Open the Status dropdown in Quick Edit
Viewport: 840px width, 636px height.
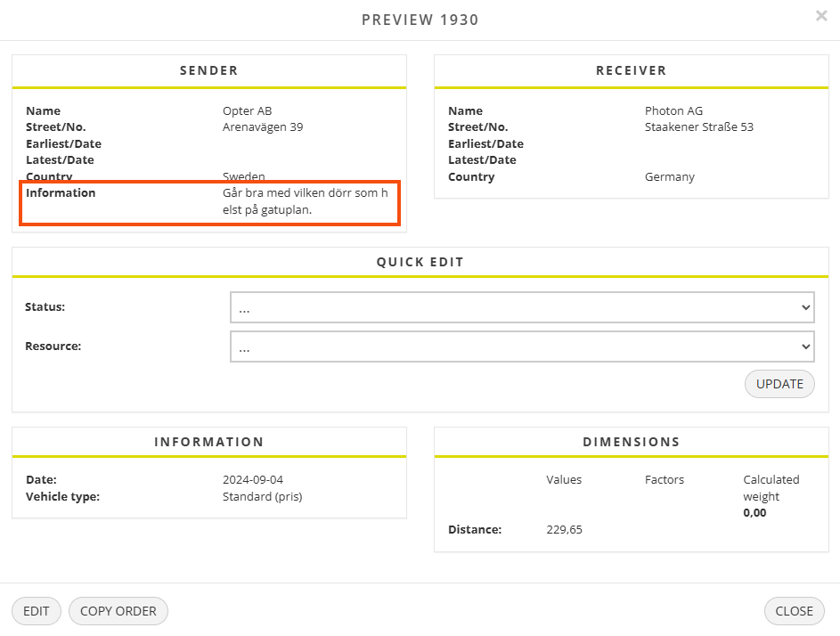click(522, 307)
